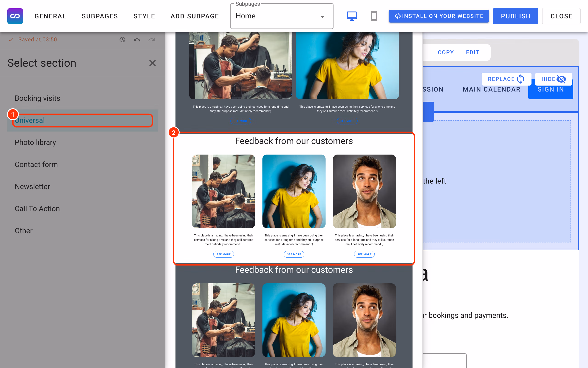The height and width of the screenshot is (368, 588).
Task: Undo the last change
Action: (x=137, y=39)
